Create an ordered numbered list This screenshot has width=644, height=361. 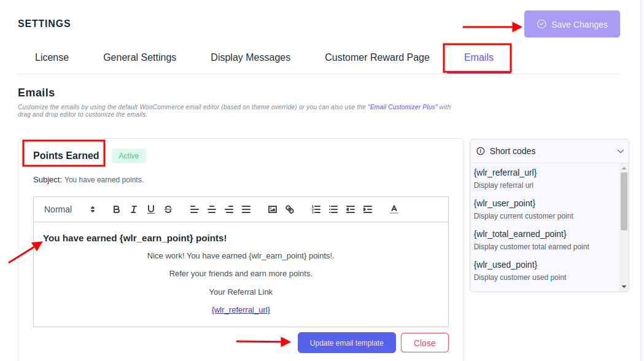pyautogui.click(x=316, y=209)
